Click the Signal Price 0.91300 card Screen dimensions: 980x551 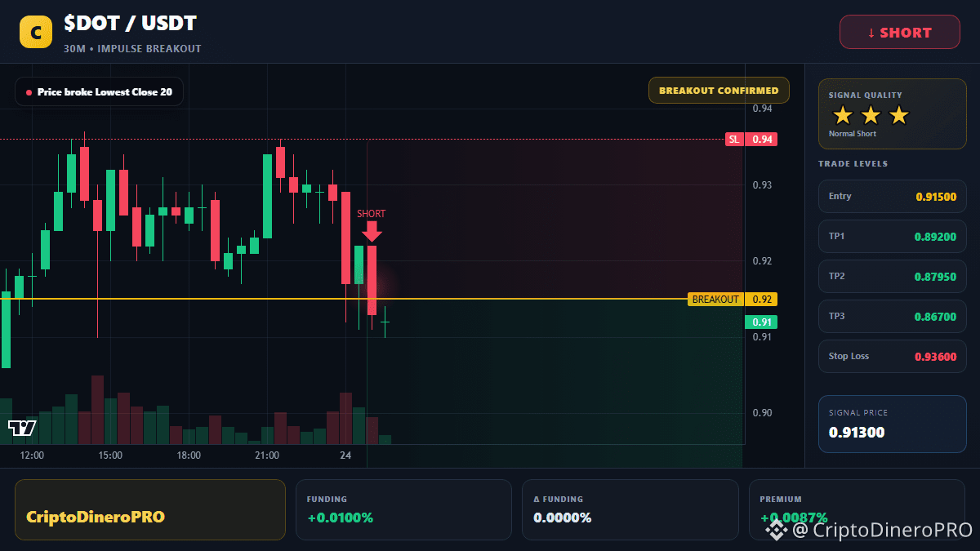coord(893,424)
